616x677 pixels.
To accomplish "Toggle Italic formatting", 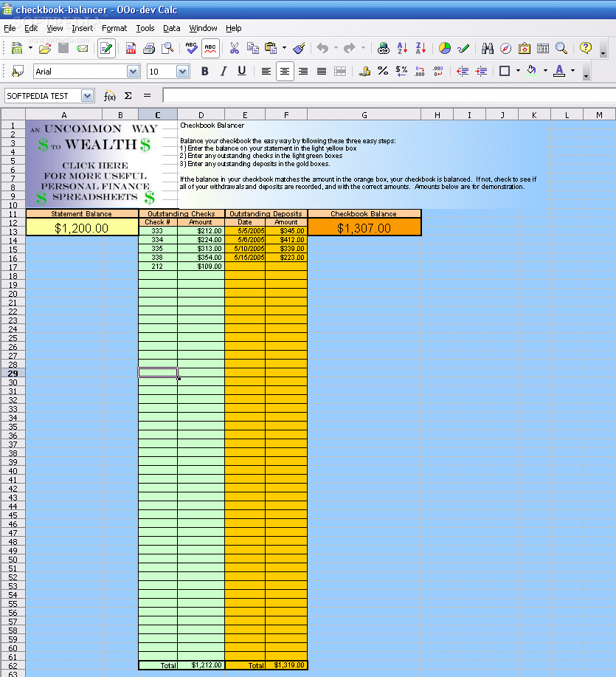I will coord(224,71).
